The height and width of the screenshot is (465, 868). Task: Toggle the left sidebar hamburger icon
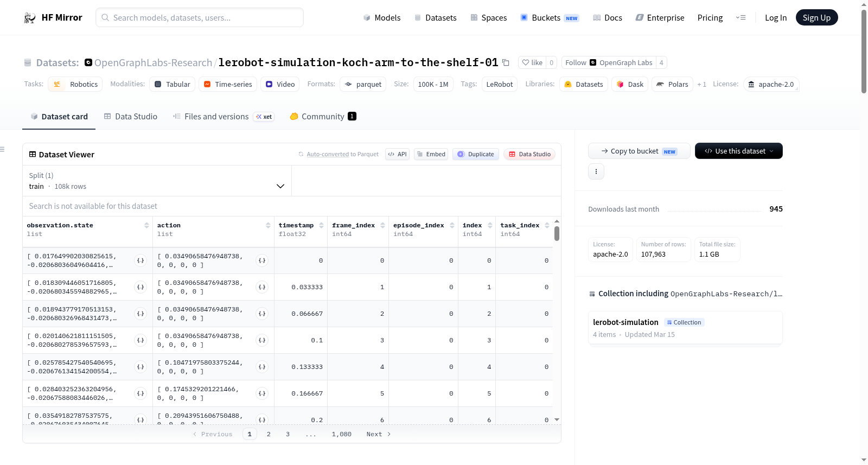point(2,149)
